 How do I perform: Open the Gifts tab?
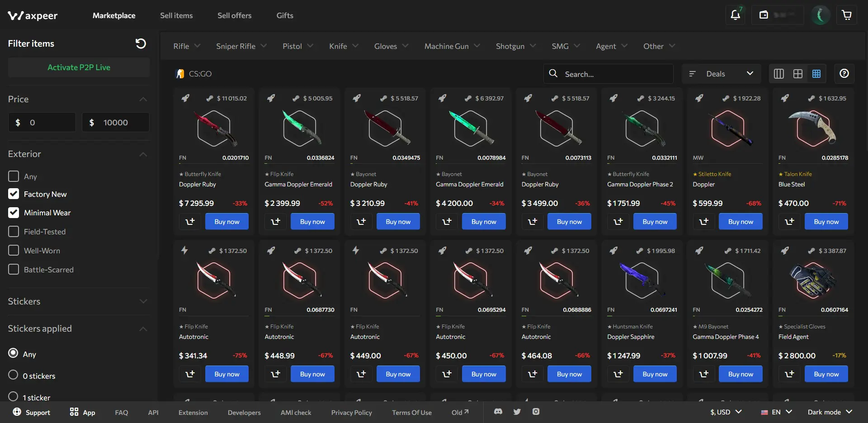click(285, 15)
